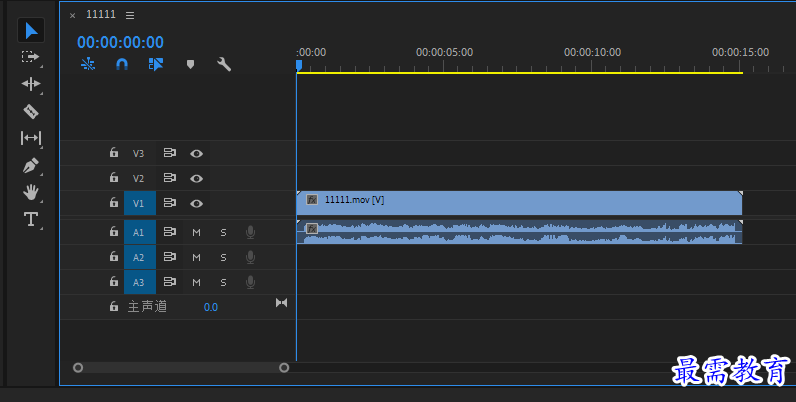
Task: Click fx badge on audio clip
Action: 312,228
